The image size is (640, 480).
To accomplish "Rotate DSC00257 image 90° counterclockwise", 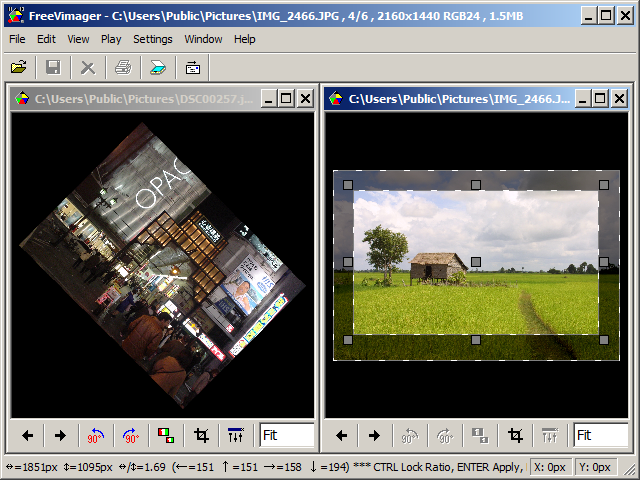I will point(96,436).
